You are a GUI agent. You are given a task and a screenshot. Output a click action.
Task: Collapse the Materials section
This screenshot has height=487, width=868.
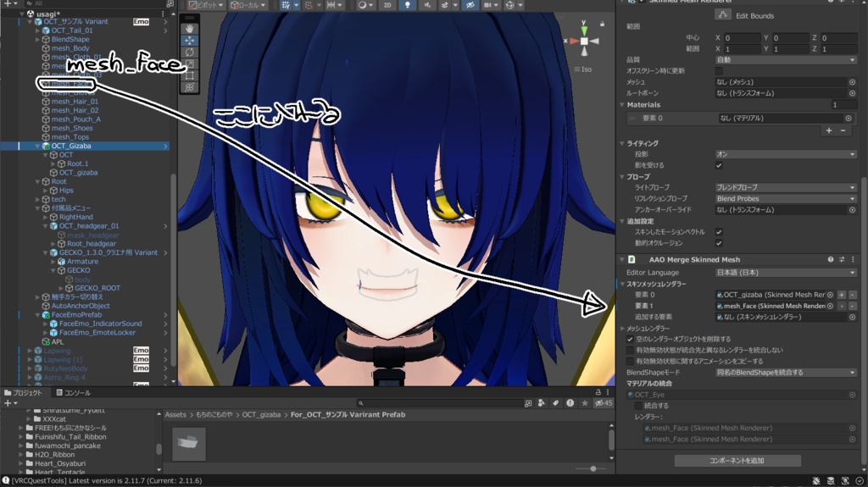click(622, 104)
